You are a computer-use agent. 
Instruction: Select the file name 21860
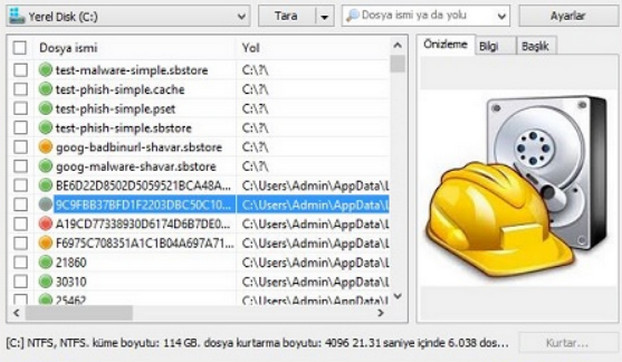(71, 262)
